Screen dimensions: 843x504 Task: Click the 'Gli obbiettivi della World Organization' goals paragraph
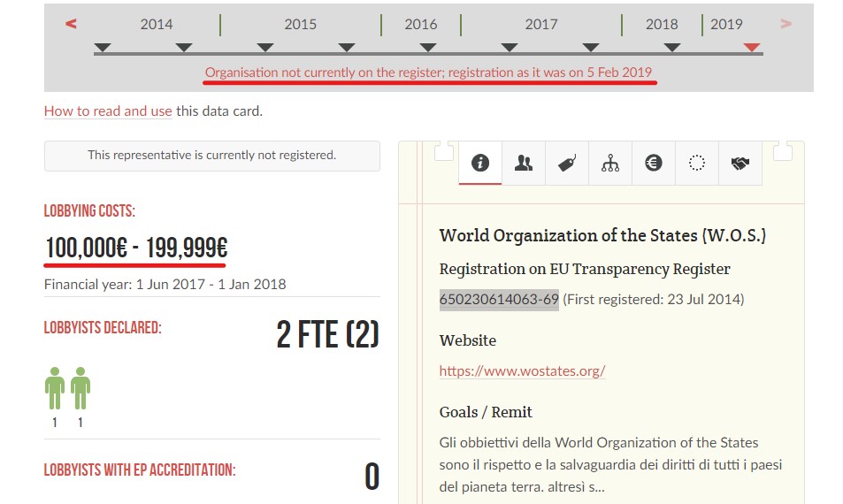tap(610, 465)
